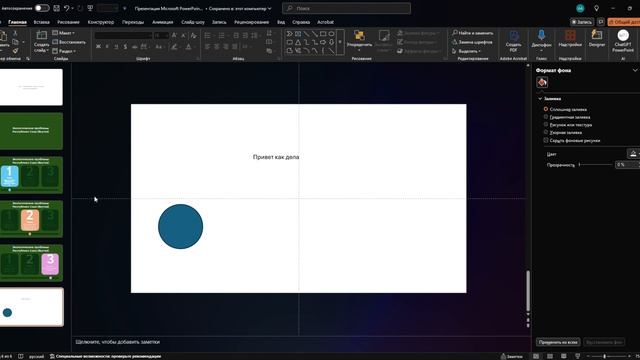Image resolution: width=640 pixels, height=360 pixels.
Task: Click the ChatGPT PowerPoint icon
Action: coord(623,36)
